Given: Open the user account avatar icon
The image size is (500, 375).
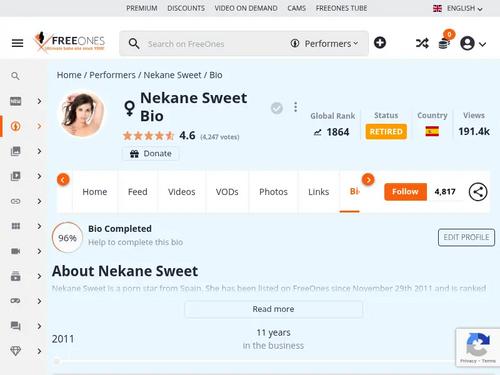Looking at the screenshot, I should point(467,43).
